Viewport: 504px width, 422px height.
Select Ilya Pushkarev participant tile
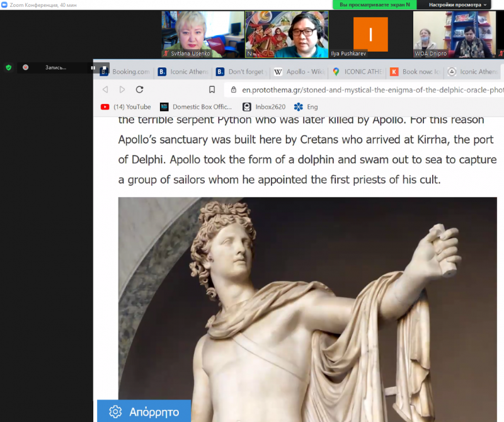point(370,35)
